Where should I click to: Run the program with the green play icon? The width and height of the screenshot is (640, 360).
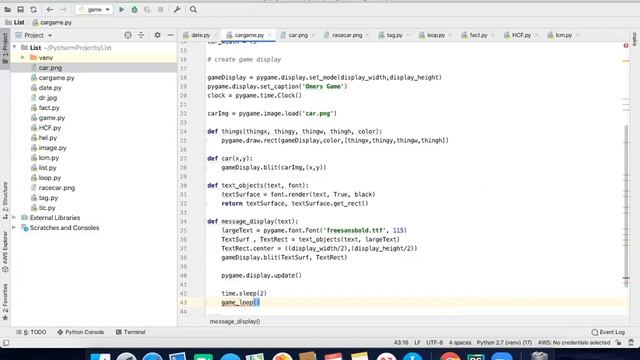point(122,9)
